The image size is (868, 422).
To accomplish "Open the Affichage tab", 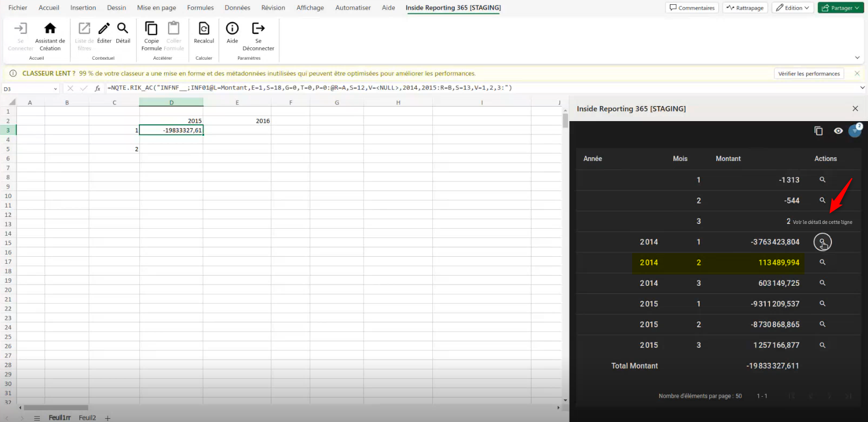I will pyautogui.click(x=310, y=8).
